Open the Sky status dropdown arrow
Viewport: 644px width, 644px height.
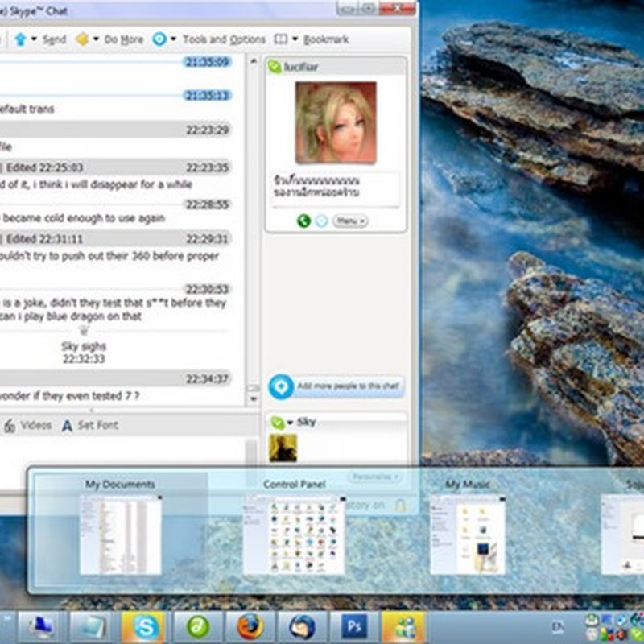pyautogui.click(x=288, y=422)
